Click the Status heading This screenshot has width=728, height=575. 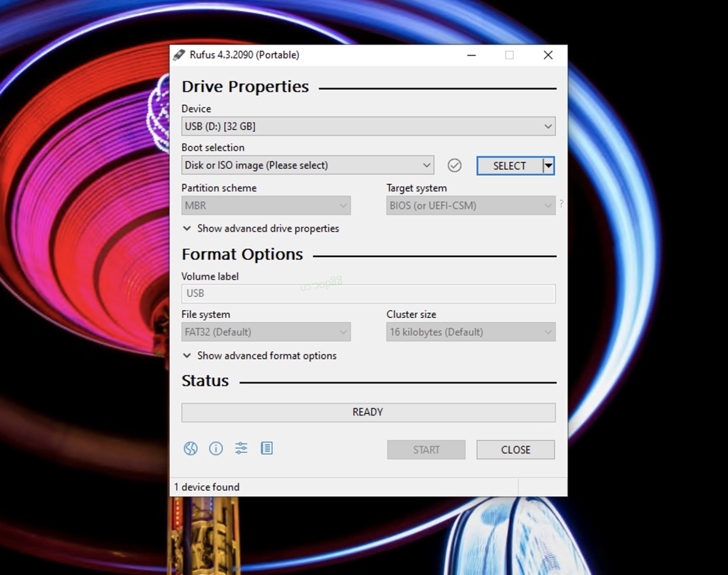[205, 381]
